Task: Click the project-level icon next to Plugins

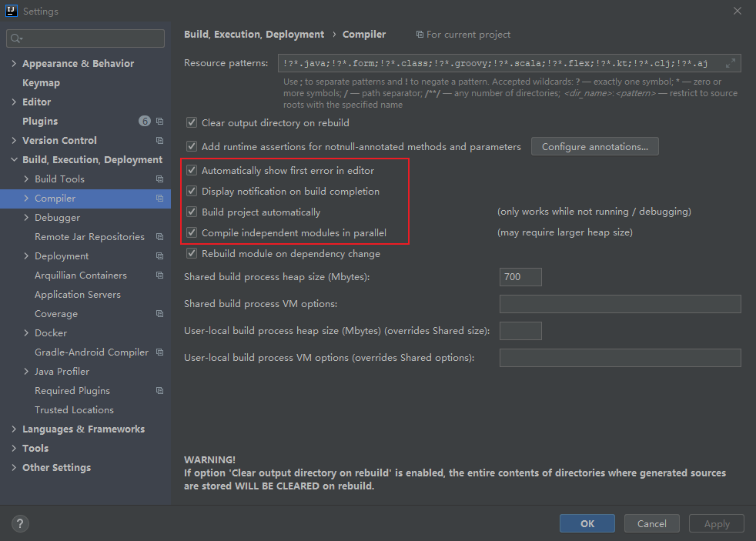Action: point(159,122)
